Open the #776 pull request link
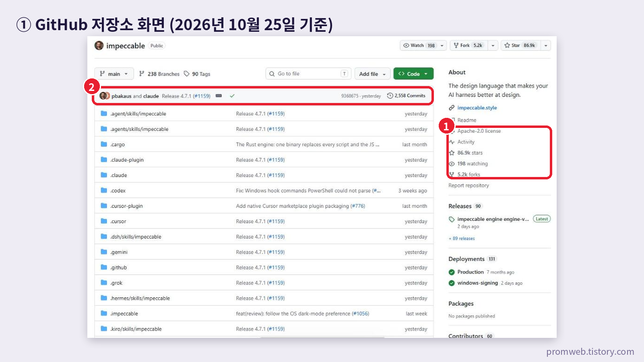 (x=358, y=206)
